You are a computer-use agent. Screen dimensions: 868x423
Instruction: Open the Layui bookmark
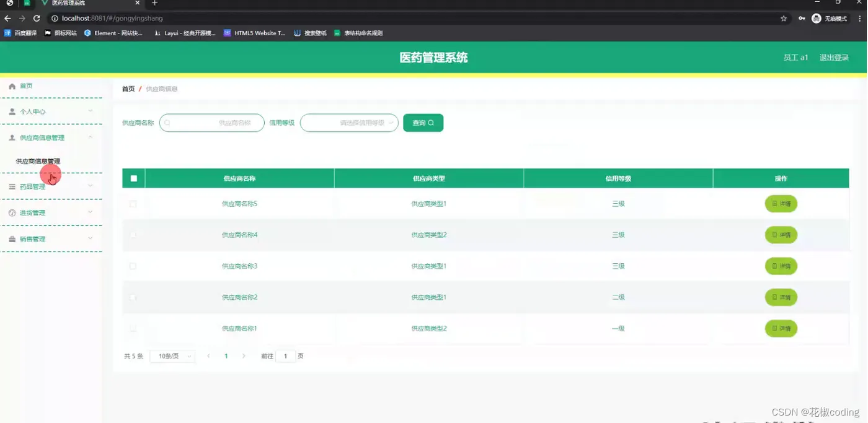tap(185, 33)
